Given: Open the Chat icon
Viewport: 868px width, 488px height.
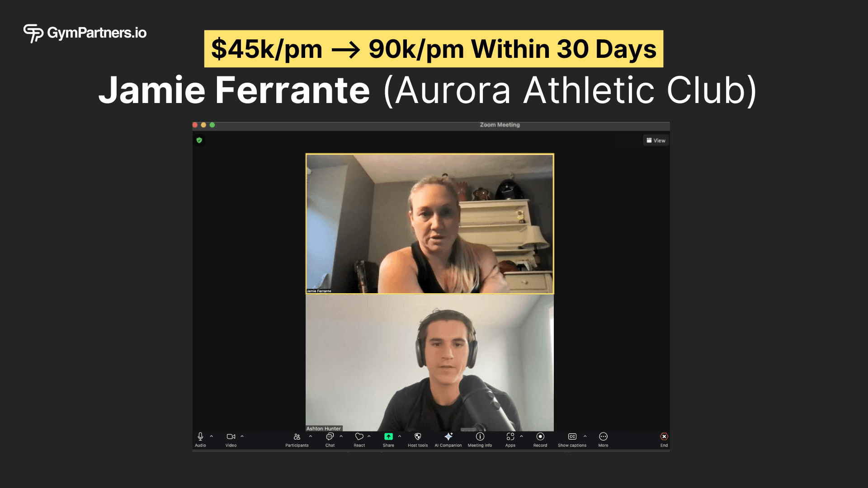Looking at the screenshot, I should pos(330,436).
